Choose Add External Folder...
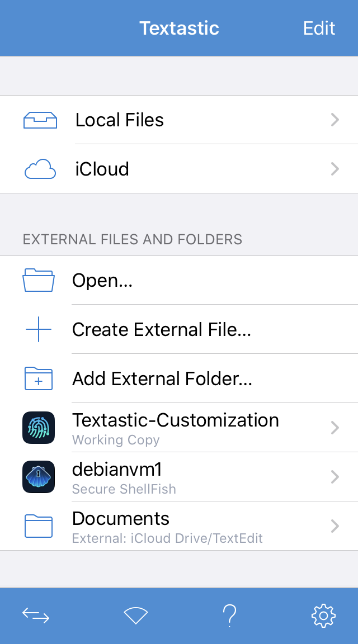Image resolution: width=358 pixels, height=644 pixels. coord(179,378)
